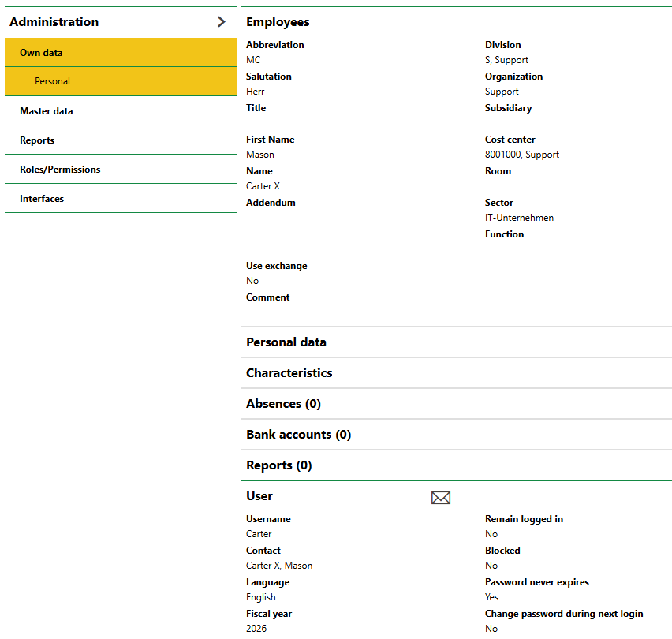Click the Addendum field label

(271, 202)
